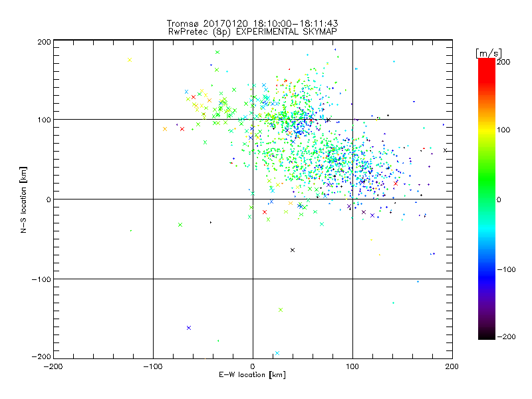Click the colorbar's '-200' tick label

pos(506,336)
